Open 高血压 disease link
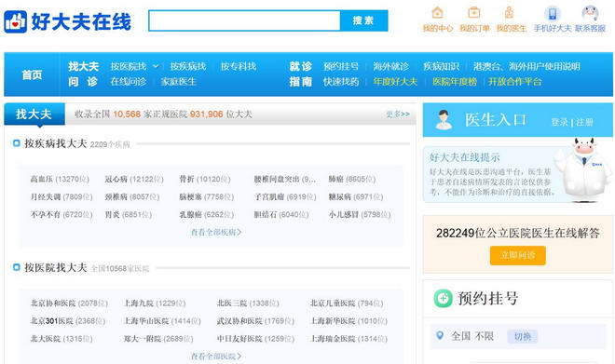The image size is (615, 364). (x=41, y=179)
